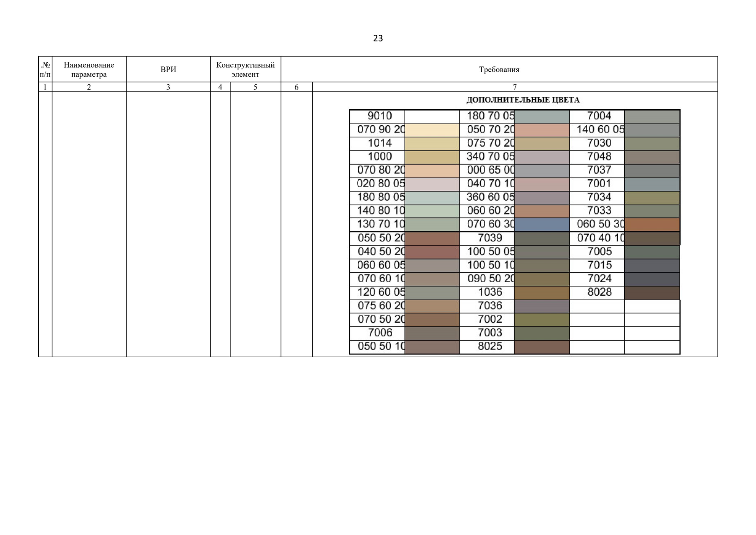Click the Требования column header
The image size is (756, 535).
point(499,70)
